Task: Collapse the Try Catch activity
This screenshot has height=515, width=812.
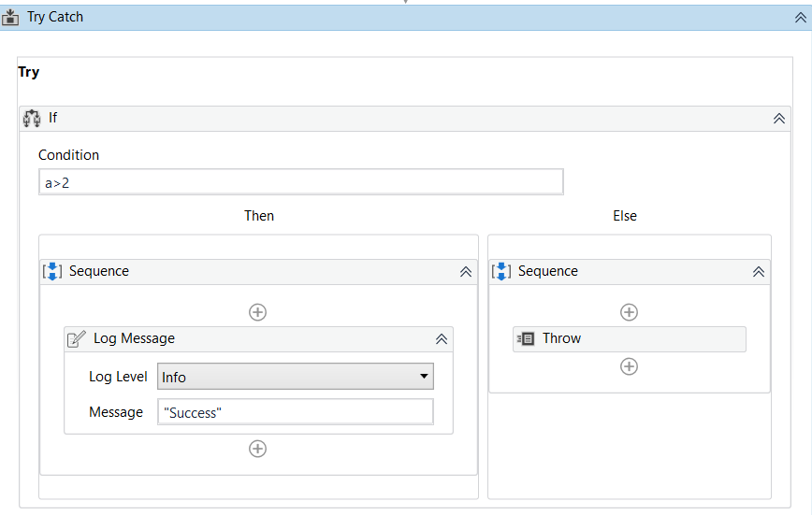Action: coord(800,17)
